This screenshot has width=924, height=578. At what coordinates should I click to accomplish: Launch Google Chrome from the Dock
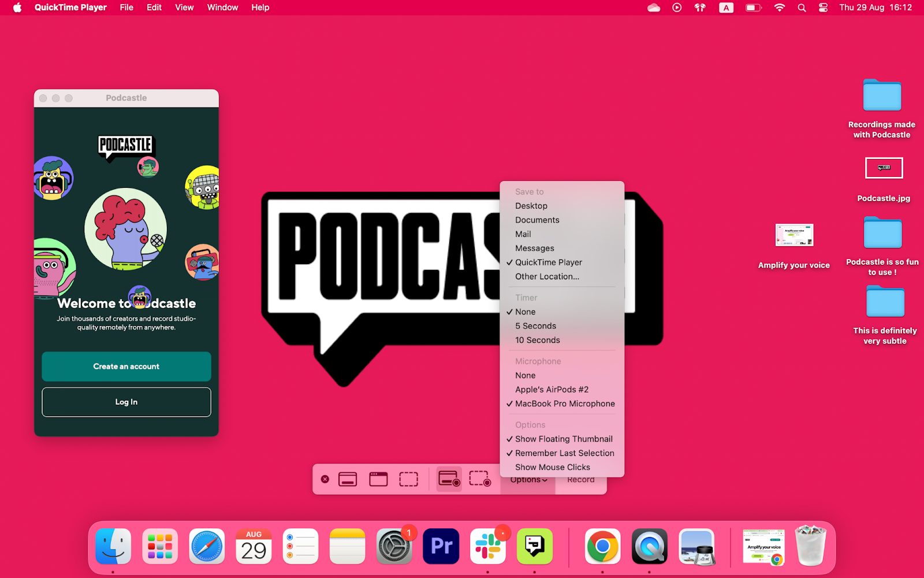[602, 546]
